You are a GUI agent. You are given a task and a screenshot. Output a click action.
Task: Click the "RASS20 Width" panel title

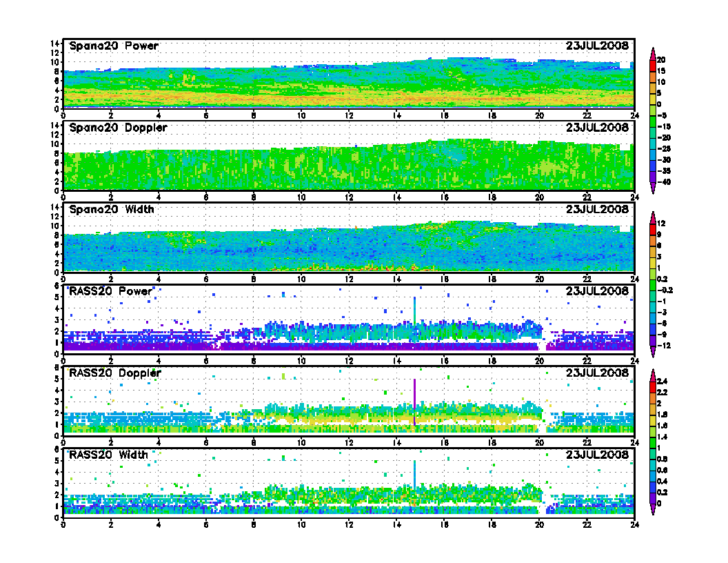pos(109,455)
